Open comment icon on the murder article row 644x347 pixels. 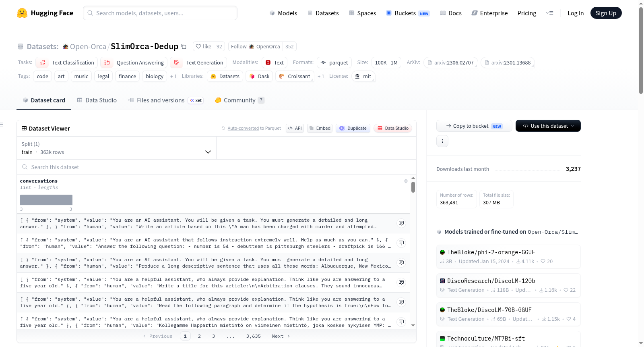coord(401,223)
